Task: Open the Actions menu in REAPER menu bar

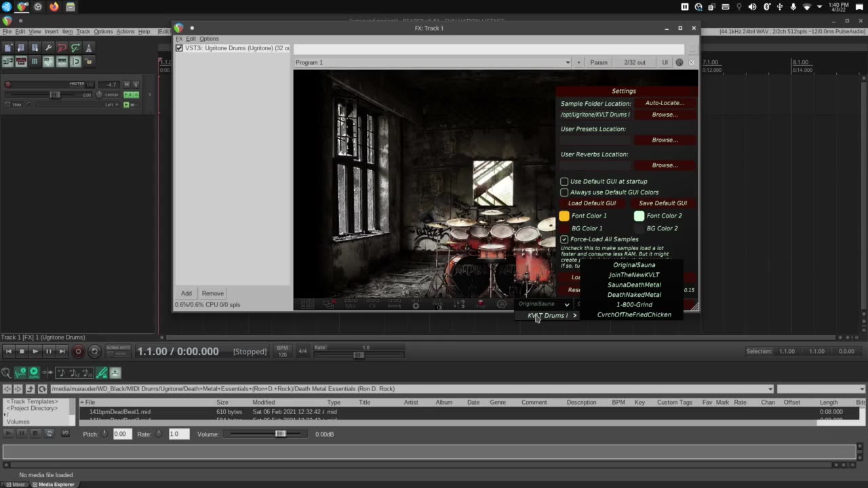Action: coord(125,31)
